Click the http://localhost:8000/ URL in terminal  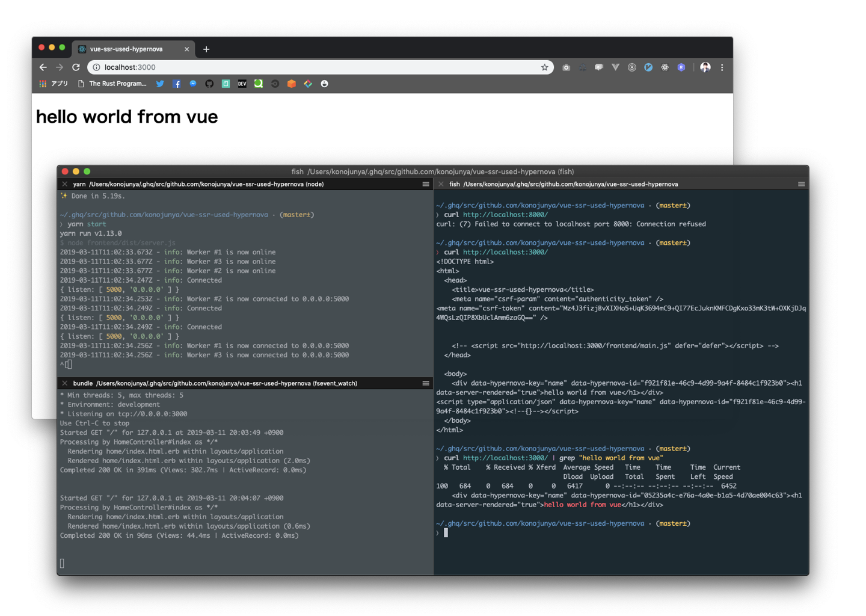pos(505,215)
